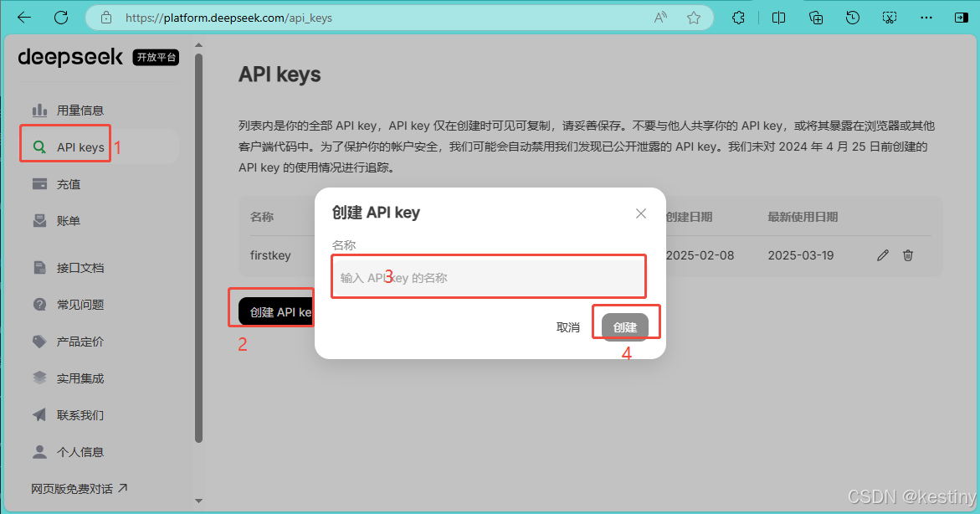
Task: Click 取消 to cancel the dialog
Action: tap(568, 327)
